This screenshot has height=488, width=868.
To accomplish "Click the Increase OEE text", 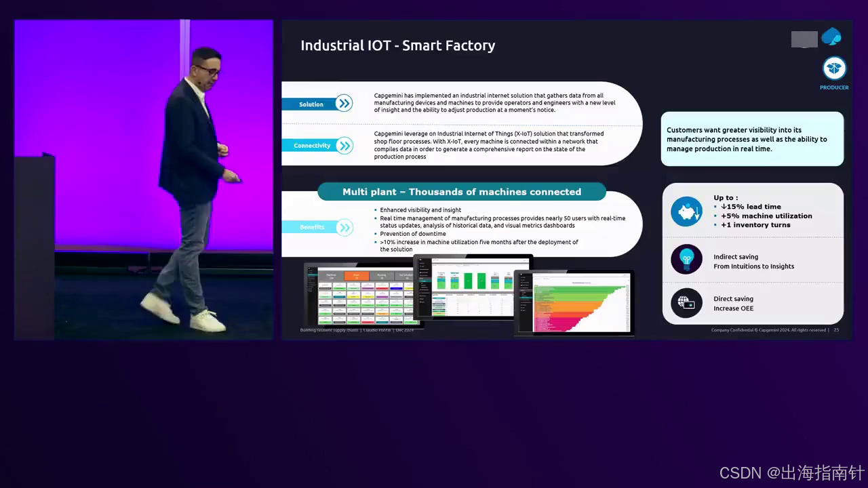I will point(733,308).
